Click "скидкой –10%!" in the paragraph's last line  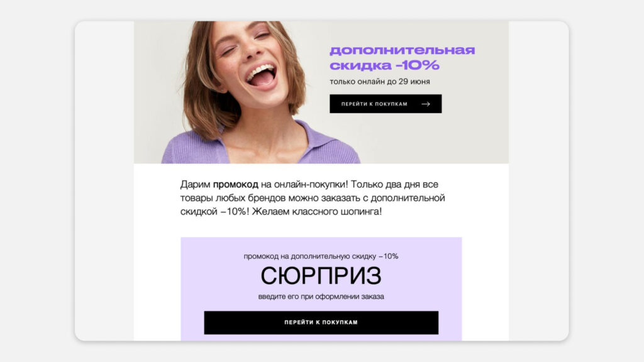tap(214, 212)
